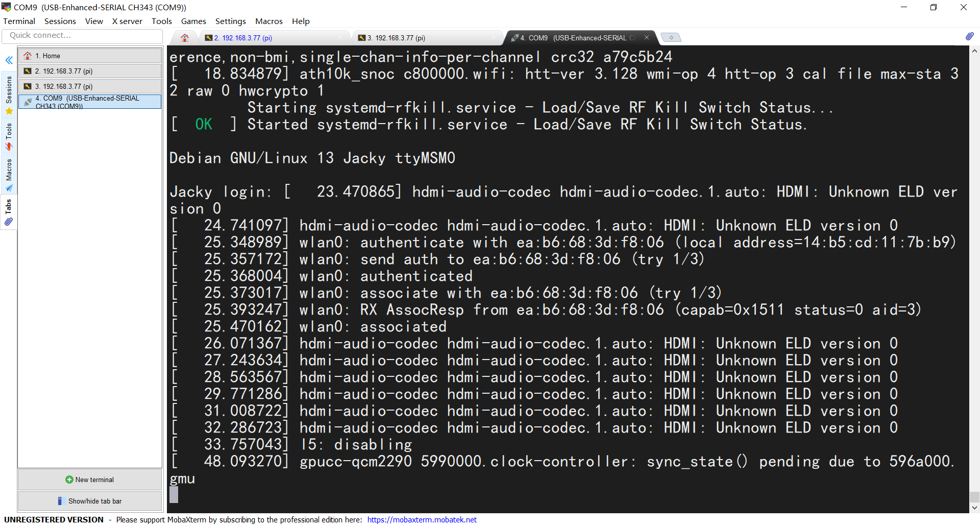The width and height of the screenshot is (980, 526).
Task: Open the mobaxterm.mobatek.net link
Action: coord(422,519)
